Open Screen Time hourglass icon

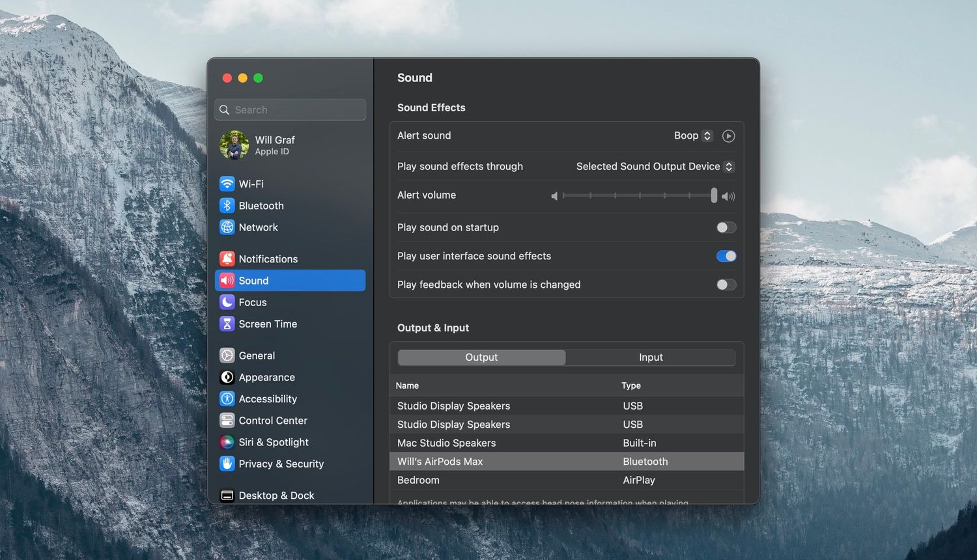(227, 324)
